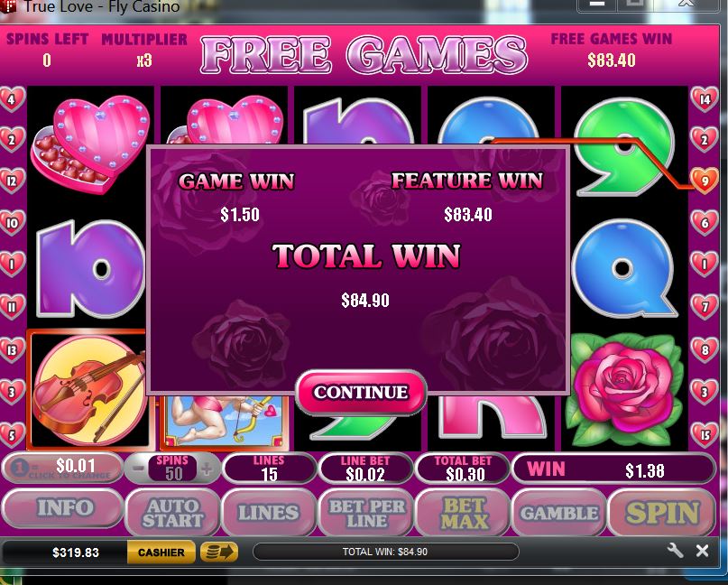
Task: Click payline 12 heart marker
Action: (x=11, y=181)
